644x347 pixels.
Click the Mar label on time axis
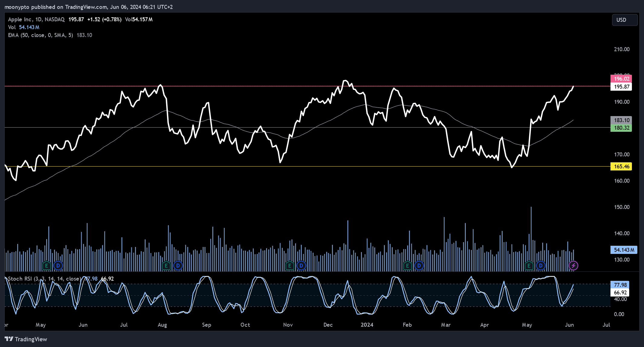point(446,325)
